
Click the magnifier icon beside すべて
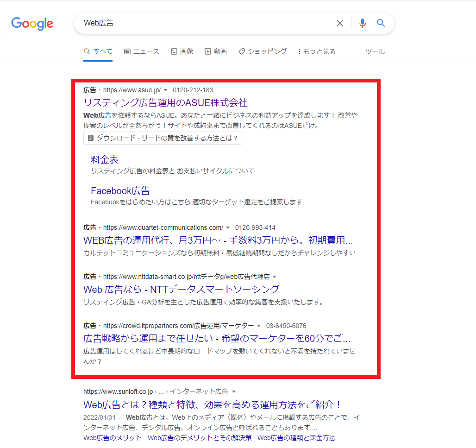click(x=87, y=51)
